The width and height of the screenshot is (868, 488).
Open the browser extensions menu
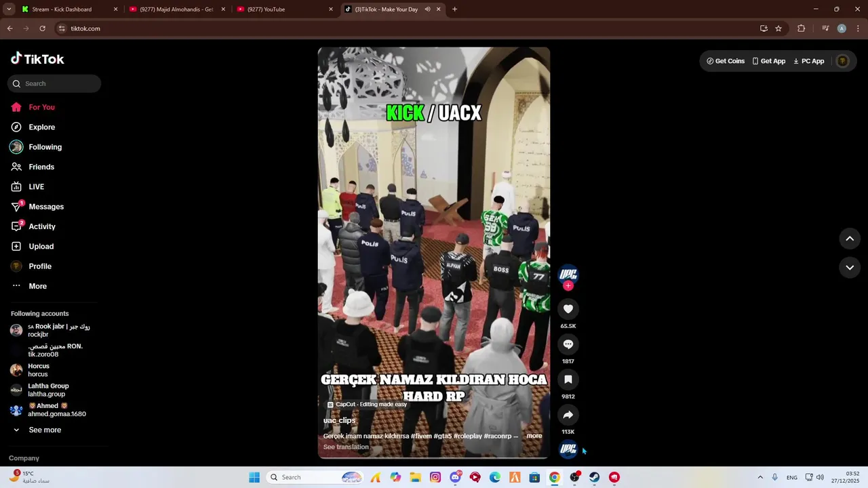(x=802, y=28)
